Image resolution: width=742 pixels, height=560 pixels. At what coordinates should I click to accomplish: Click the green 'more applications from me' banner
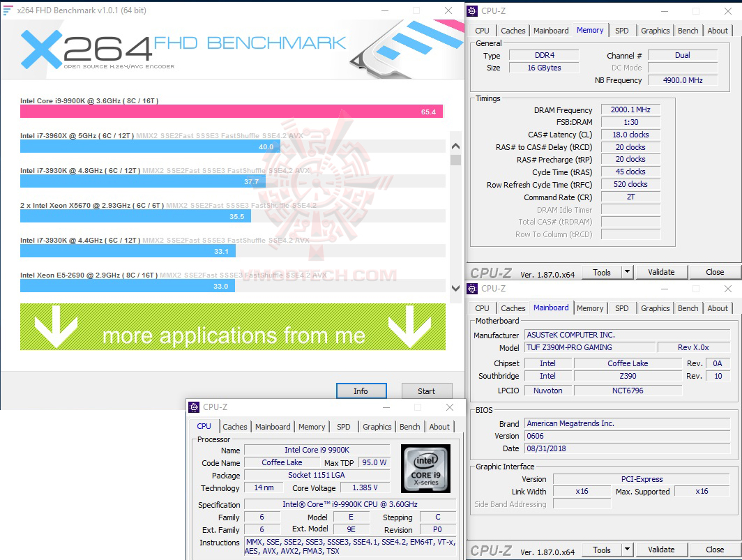point(233,326)
